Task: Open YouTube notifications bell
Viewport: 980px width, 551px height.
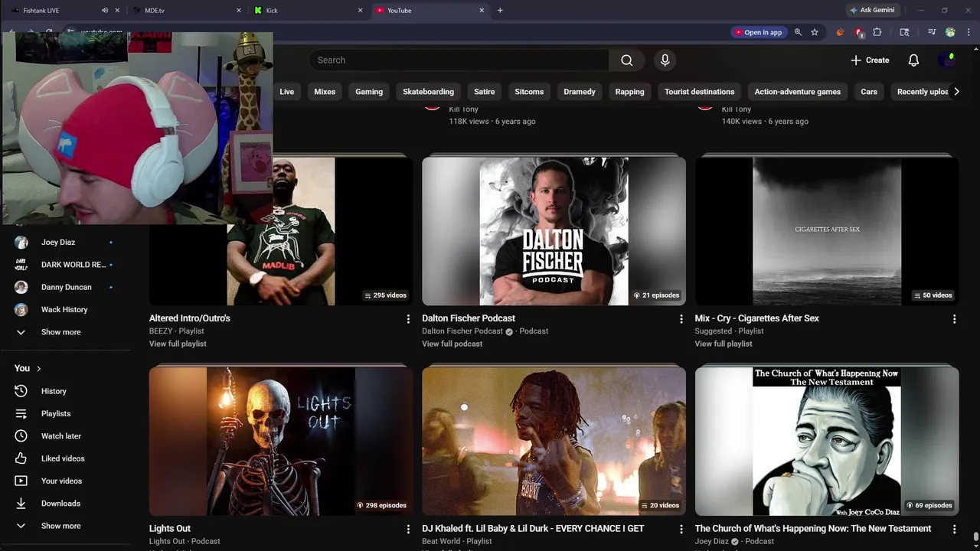Action: [913, 60]
